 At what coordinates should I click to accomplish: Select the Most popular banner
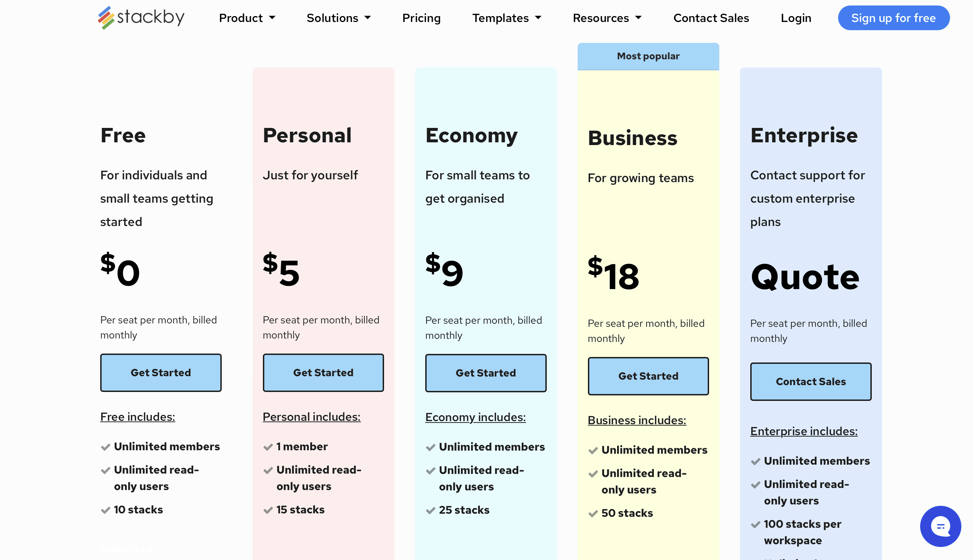(x=648, y=56)
